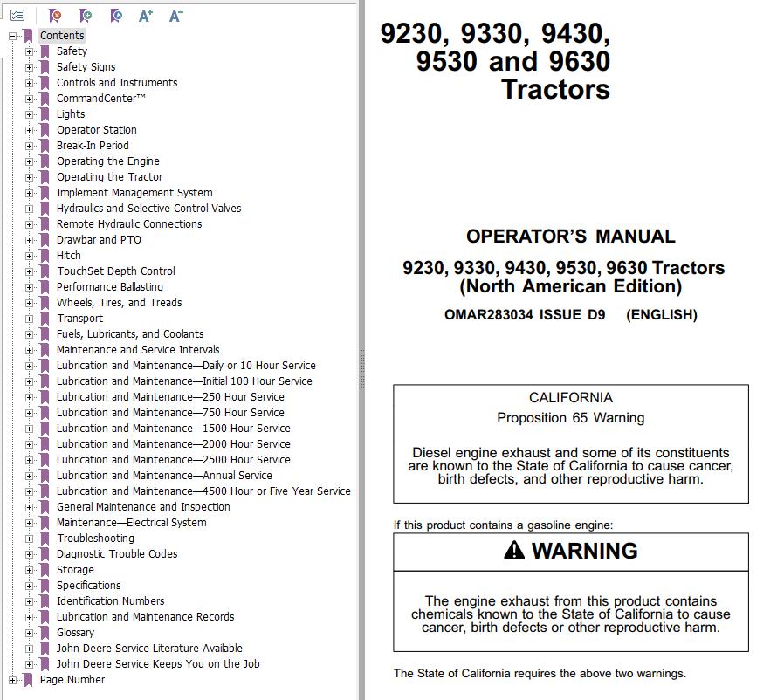Expand the Wheels, Tires, and Treads bookmark

click(x=29, y=303)
